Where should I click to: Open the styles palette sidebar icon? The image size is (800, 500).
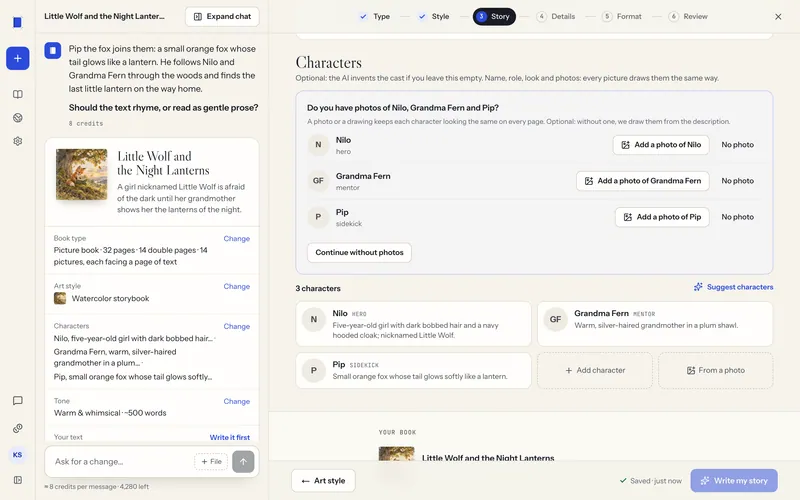tap(17, 118)
